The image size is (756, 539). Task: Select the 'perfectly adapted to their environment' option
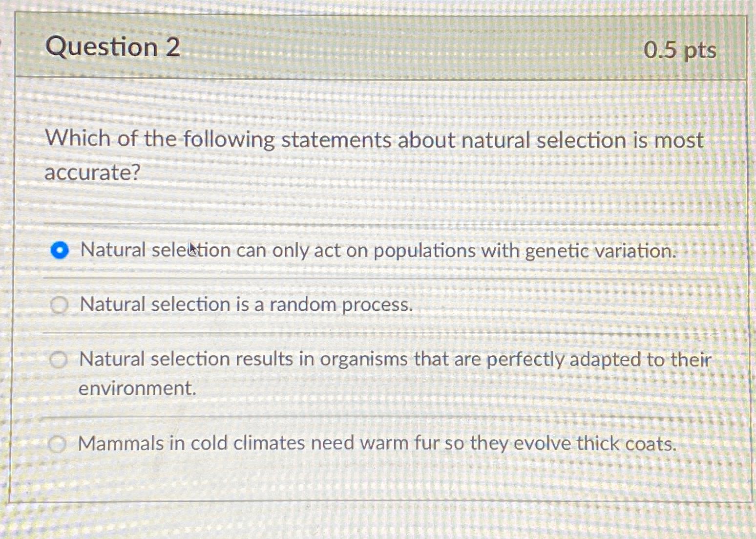point(60,359)
